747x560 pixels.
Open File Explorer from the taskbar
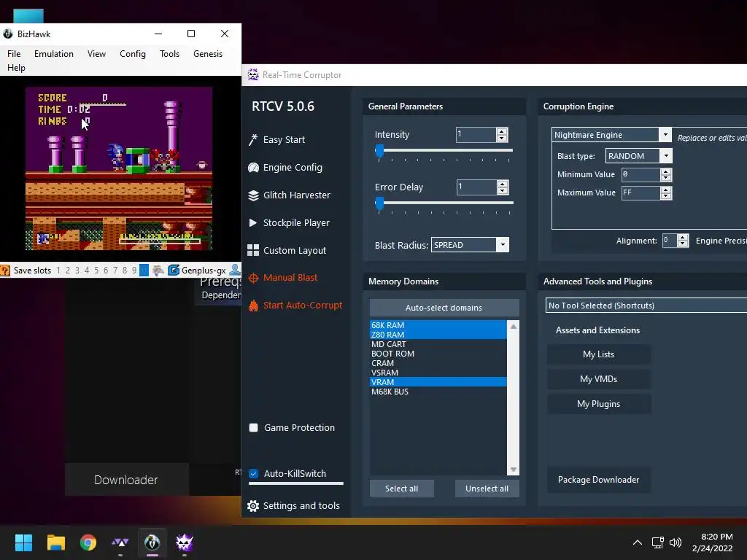tap(55, 542)
